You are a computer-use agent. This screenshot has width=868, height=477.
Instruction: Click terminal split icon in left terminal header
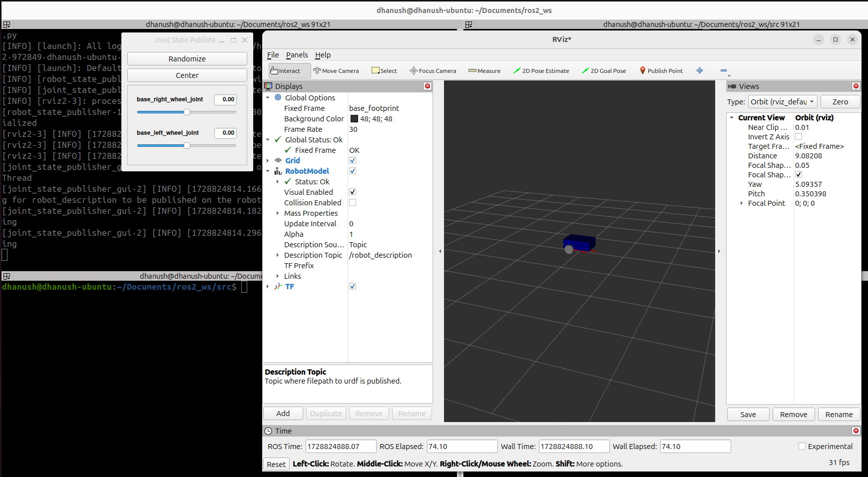click(6, 24)
